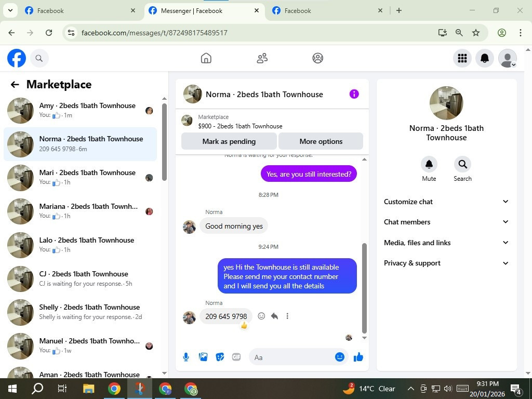This screenshot has width=532, height=399.
Task: Open Lalo Townhouse conversation
Action: pos(81,245)
